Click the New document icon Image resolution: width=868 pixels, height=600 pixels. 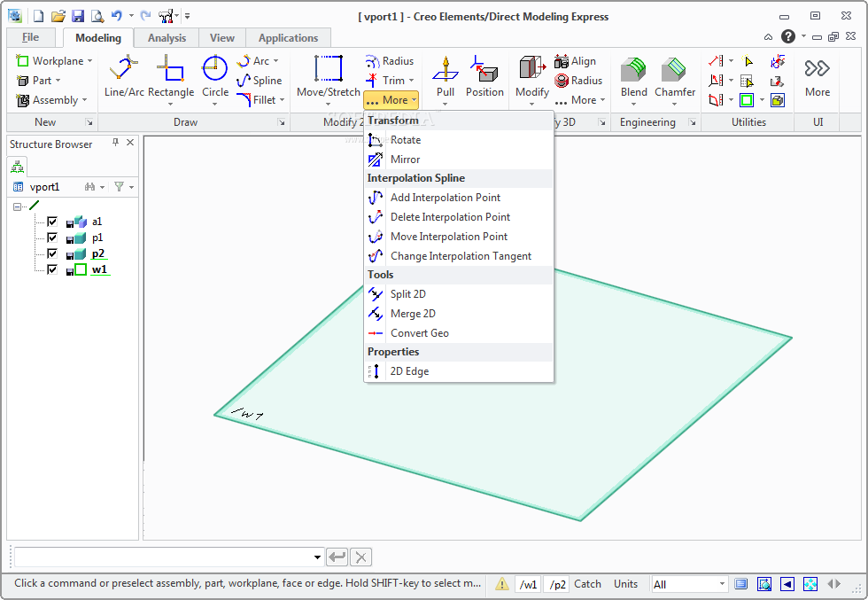[38, 16]
